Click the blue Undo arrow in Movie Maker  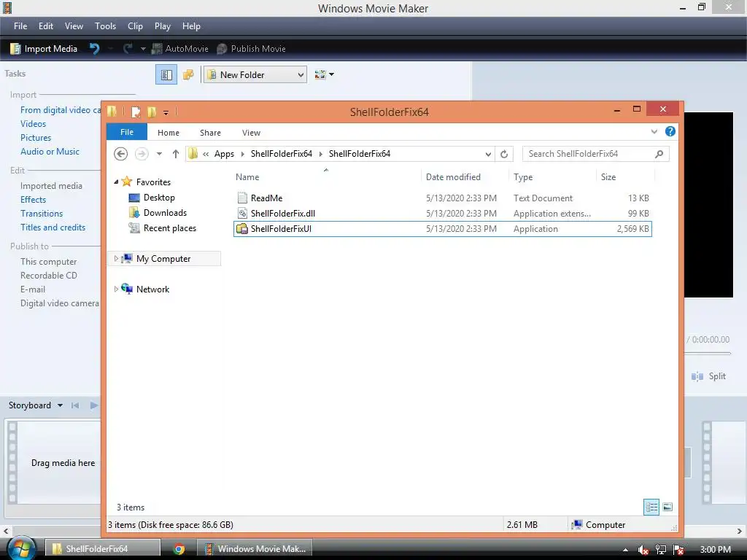[x=94, y=49]
